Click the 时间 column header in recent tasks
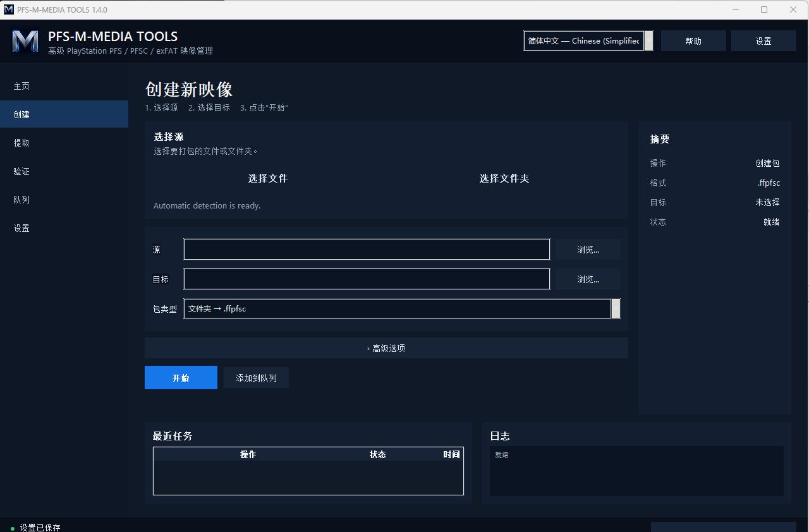 451,454
